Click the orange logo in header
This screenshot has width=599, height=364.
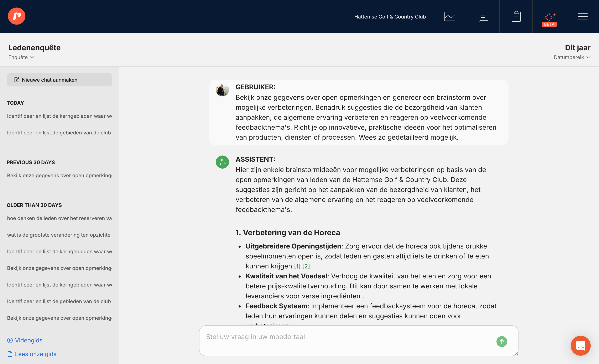tap(16, 16)
